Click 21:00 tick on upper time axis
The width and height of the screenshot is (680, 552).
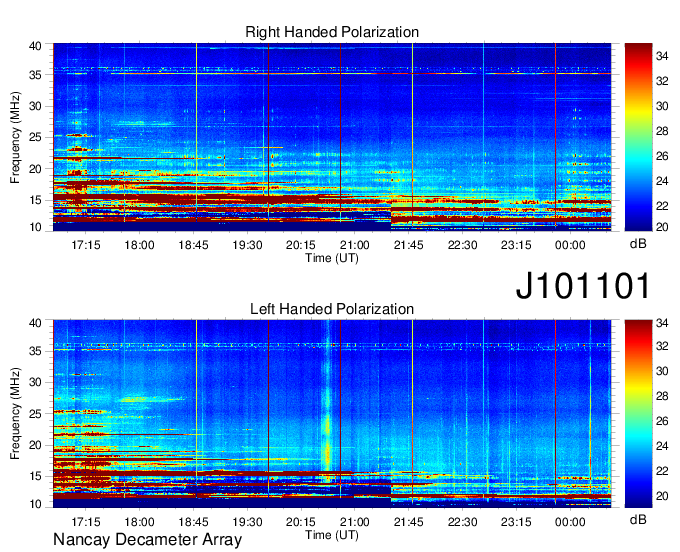click(x=355, y=245)
